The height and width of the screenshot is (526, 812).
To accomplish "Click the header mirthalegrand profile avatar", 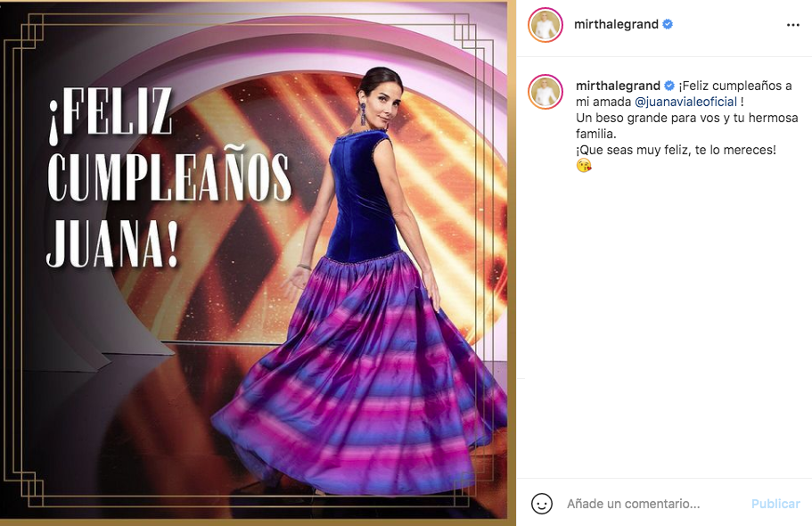I will (x=545, y=25).
